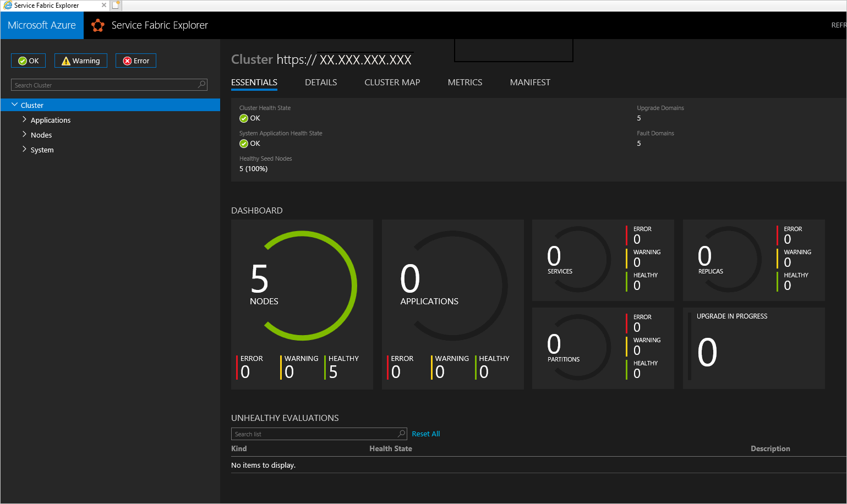This screenshot has width=847, height=504.
Task: Click the System Application Health State OK icon
Action: (x=244, y=144)
